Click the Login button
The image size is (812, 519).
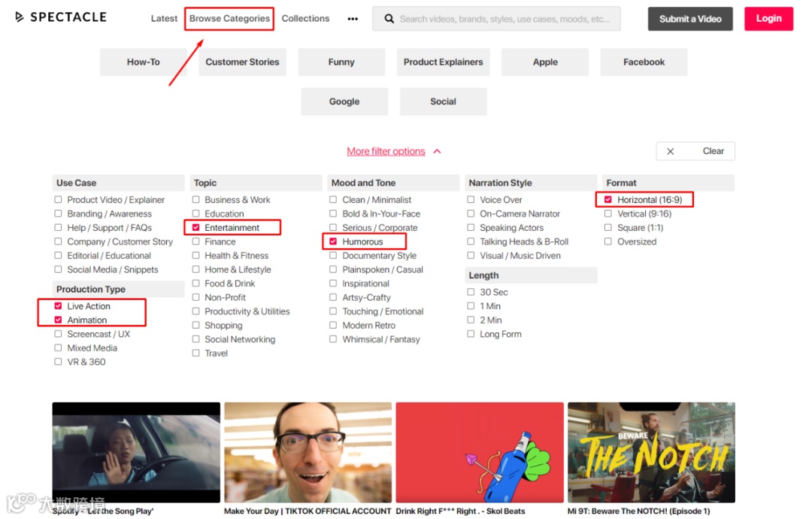tap(768, 19)
